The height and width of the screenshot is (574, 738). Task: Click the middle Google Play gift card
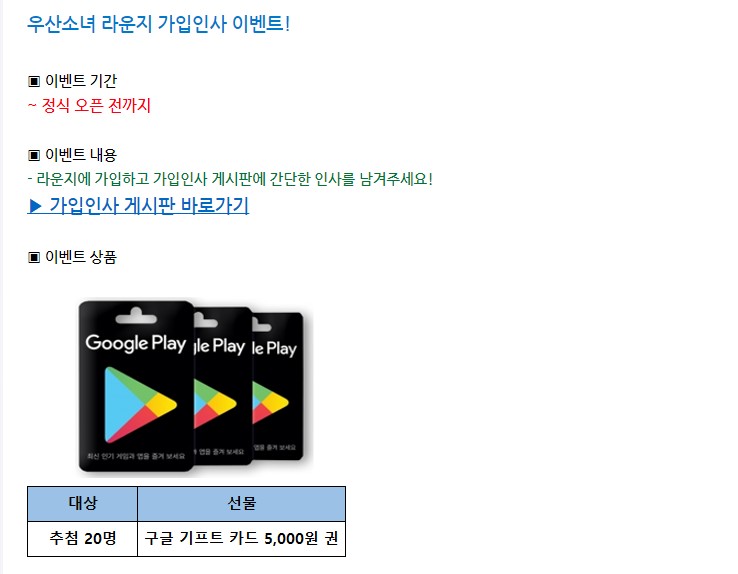224,386
